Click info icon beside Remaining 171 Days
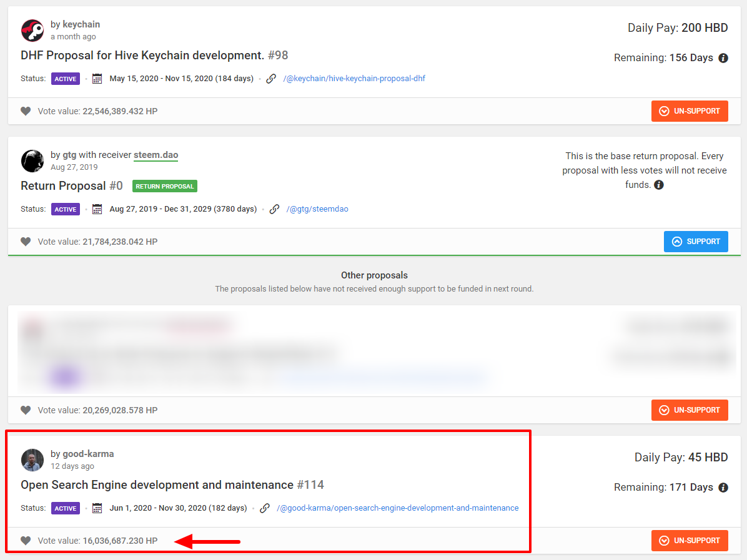Screen dimensions: 747x560 pyautogui.click(x=723, y=488)
